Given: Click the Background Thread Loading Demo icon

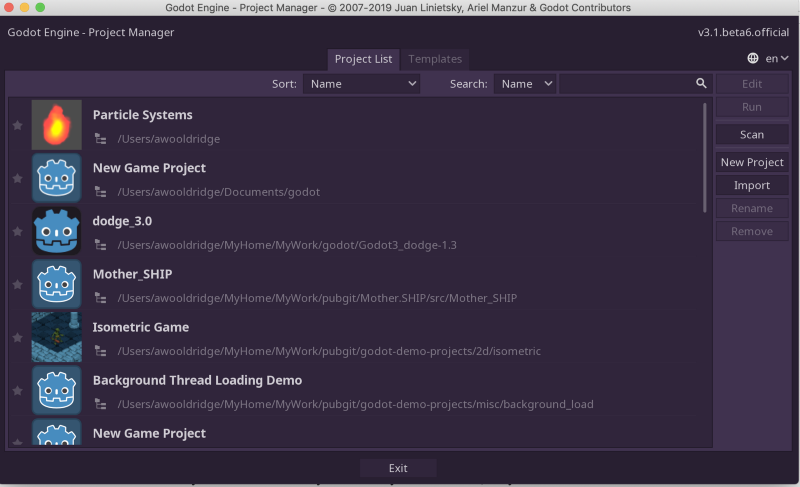Looking at the screenshot, I should pyautogui.click(x=57, y=390).
